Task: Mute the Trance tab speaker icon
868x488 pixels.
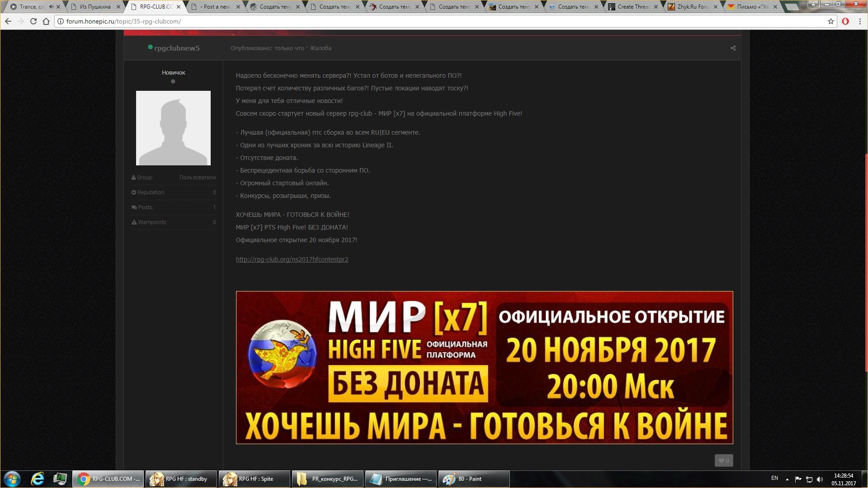Action: (x=51, y=7)
